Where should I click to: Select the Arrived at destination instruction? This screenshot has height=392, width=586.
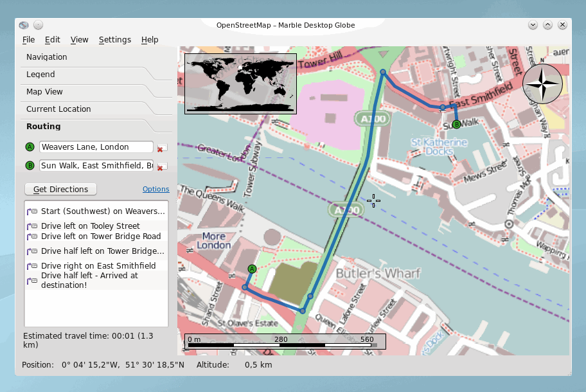click(x=96, y=280)
